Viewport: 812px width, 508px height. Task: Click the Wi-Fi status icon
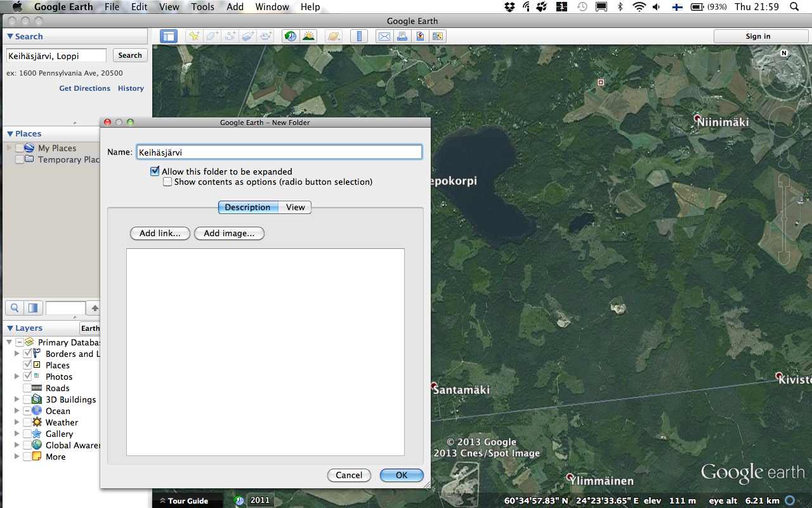639,7
